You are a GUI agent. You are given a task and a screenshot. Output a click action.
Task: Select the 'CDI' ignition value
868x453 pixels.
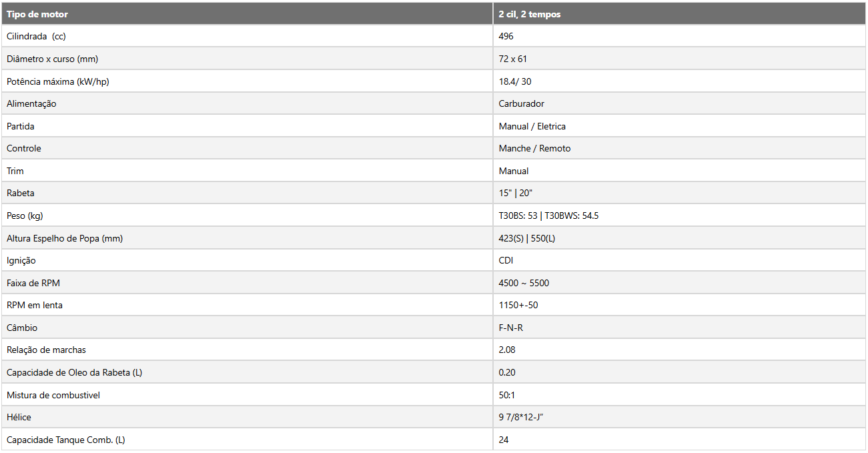(506, 260)
